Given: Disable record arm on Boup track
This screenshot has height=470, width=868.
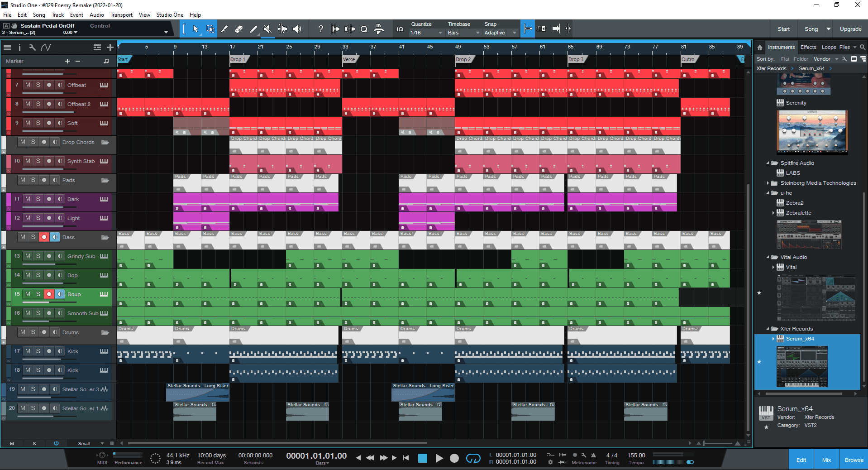Looking at the screenshot, I should click(x=49, y=294).
